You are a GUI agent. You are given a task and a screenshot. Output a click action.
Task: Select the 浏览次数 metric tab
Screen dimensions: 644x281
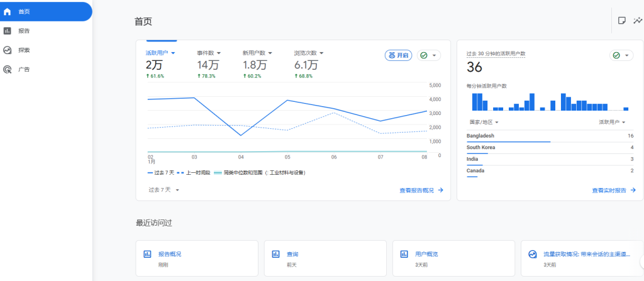(308, 53)
